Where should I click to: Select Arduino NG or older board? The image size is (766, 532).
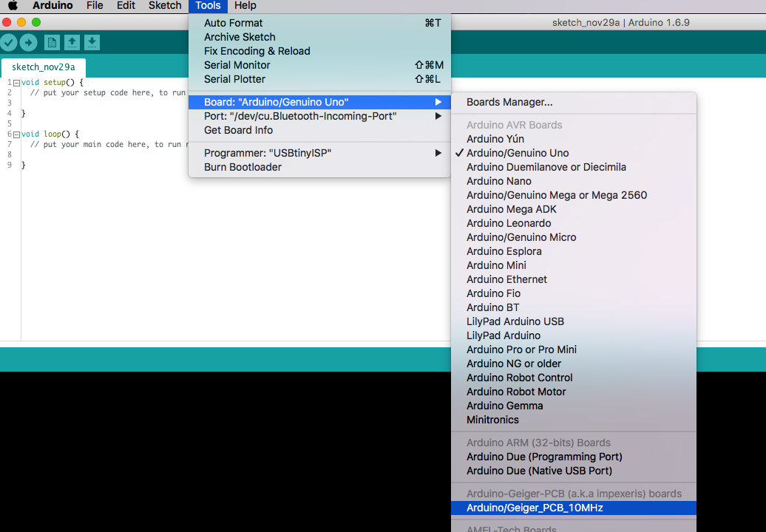(x=574, y=364)
